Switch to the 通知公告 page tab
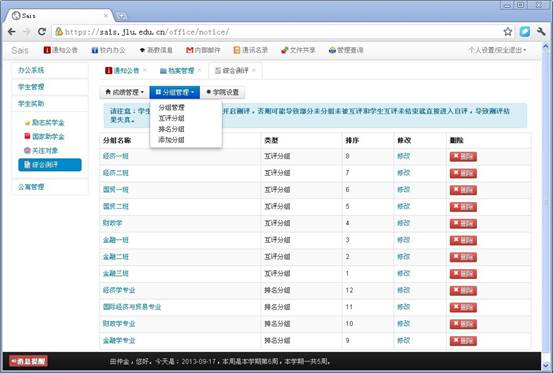553x373 pixels. 122,71
